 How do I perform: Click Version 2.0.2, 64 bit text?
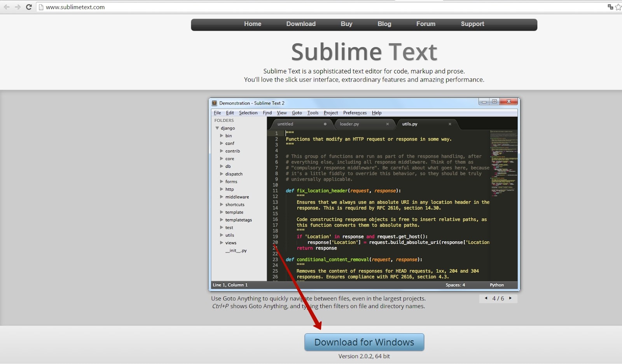[364, 356]
